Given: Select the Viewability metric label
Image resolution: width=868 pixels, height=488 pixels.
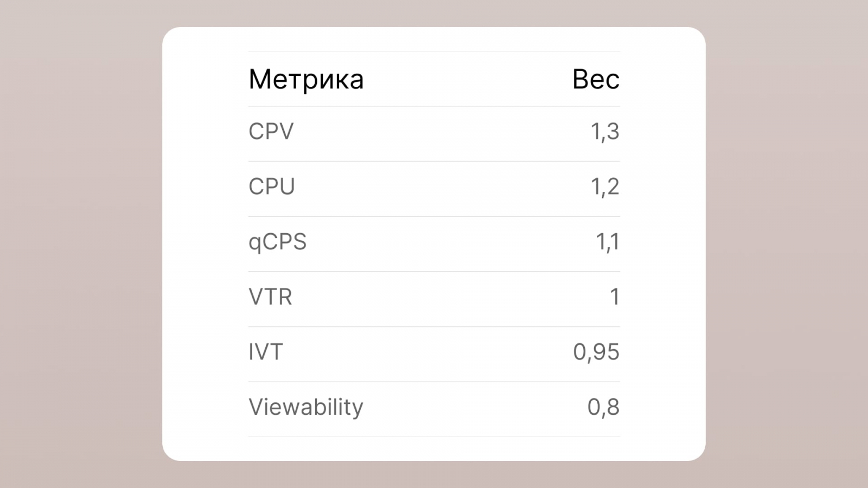Looking at the screenshot, I should click(x=305, y=407).
